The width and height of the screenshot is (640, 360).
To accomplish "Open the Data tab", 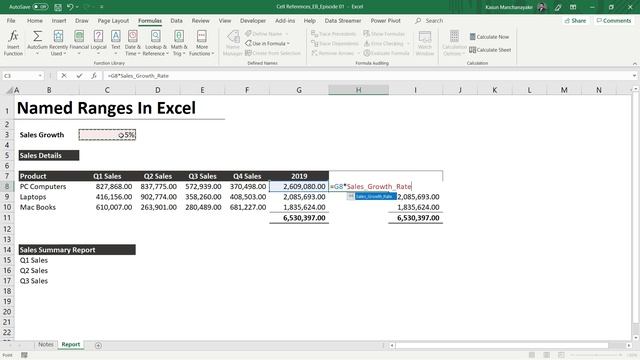I will coord(176,20).
